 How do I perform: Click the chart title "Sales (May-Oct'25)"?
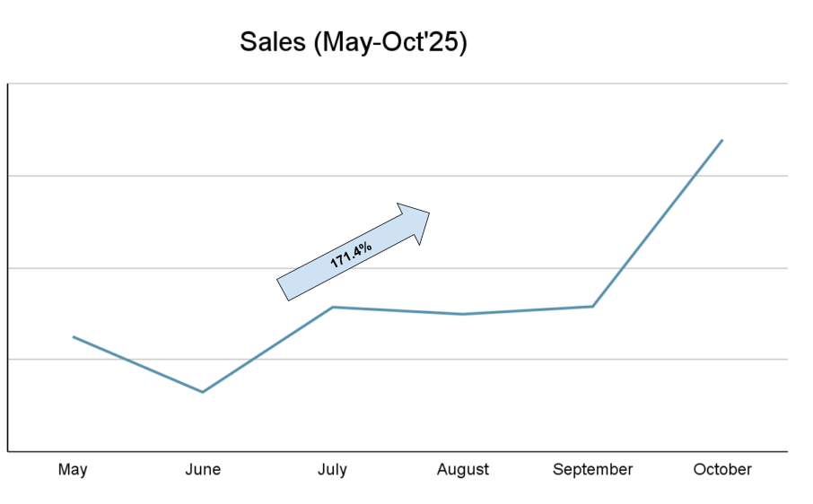(x=353, y=43)
